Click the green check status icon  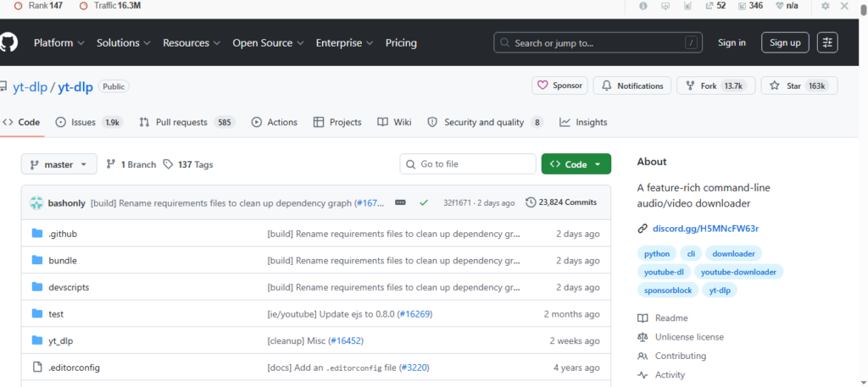coord(424,203)
